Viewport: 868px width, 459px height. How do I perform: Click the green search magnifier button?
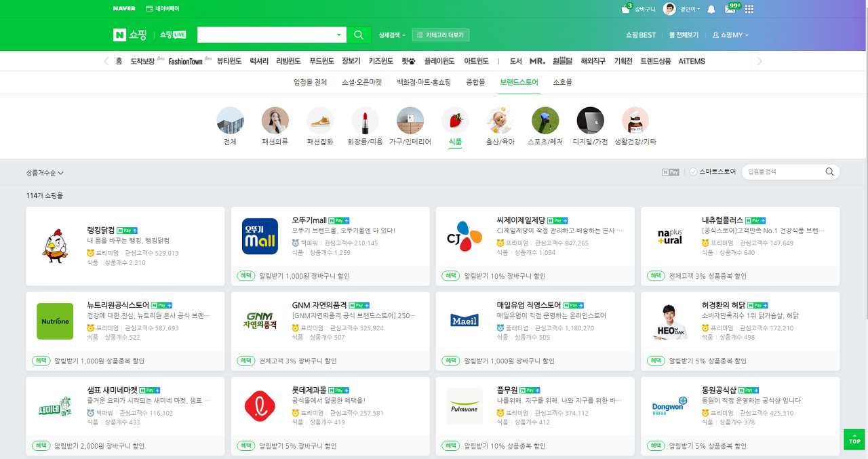(x=359, y=35)
